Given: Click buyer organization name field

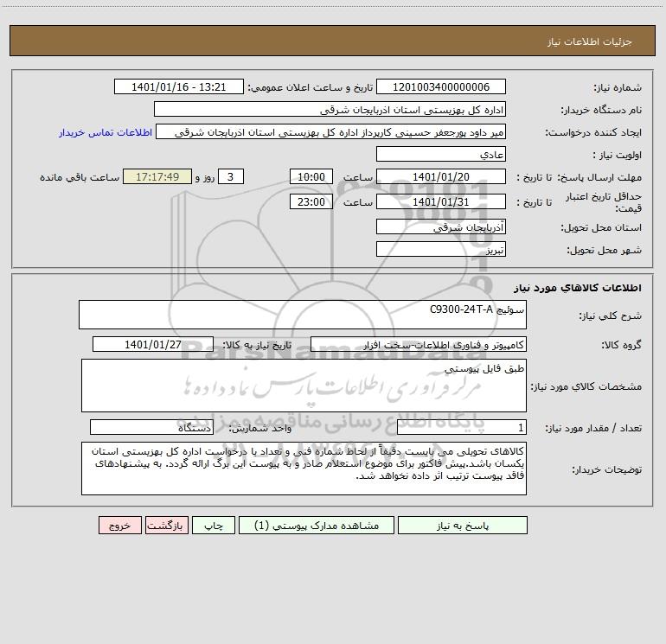Looking at the screenshot, I should pos(330,109).
